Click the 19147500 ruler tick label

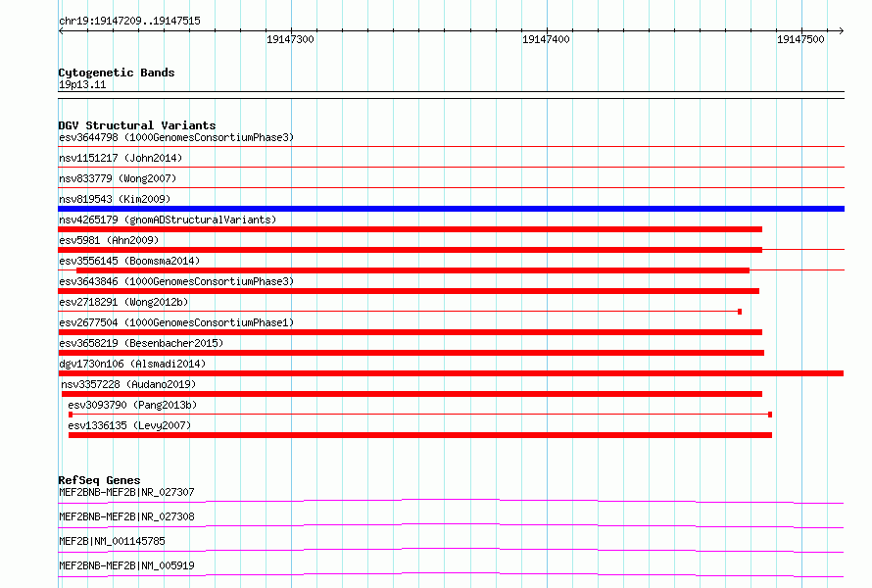tap(800, 39)
